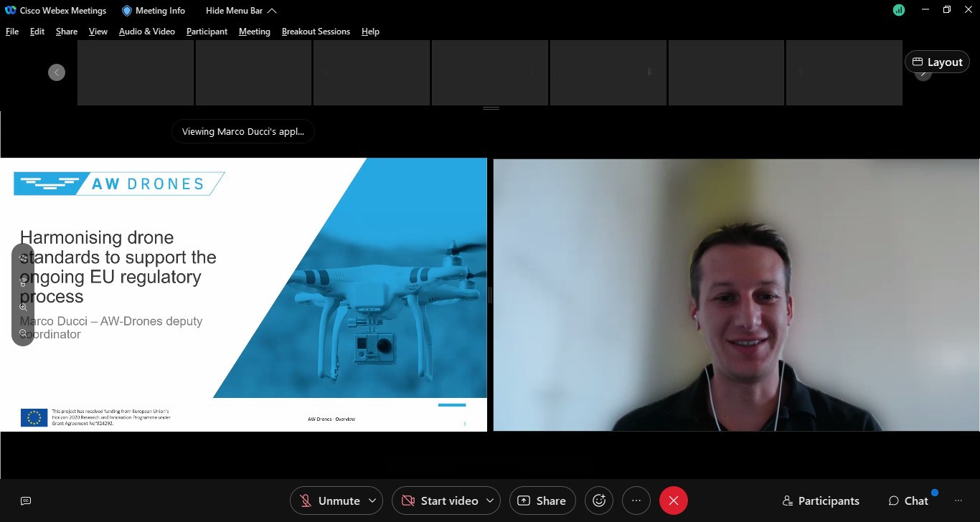Viewport: 980px width, 522px height.
Task: Open the Audio & Video menu
Action: tap(147, 32)
